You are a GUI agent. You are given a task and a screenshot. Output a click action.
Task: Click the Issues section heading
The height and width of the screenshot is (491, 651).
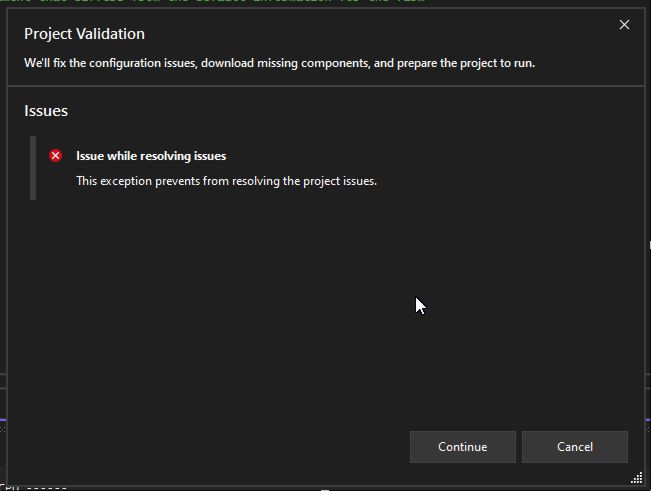pyautogui.click(x=46, y=111)
